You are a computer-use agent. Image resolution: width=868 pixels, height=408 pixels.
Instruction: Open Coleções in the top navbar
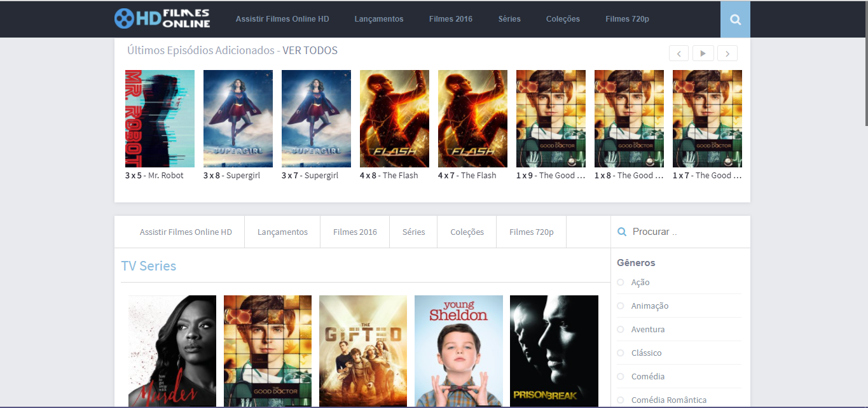pos(563,19)
